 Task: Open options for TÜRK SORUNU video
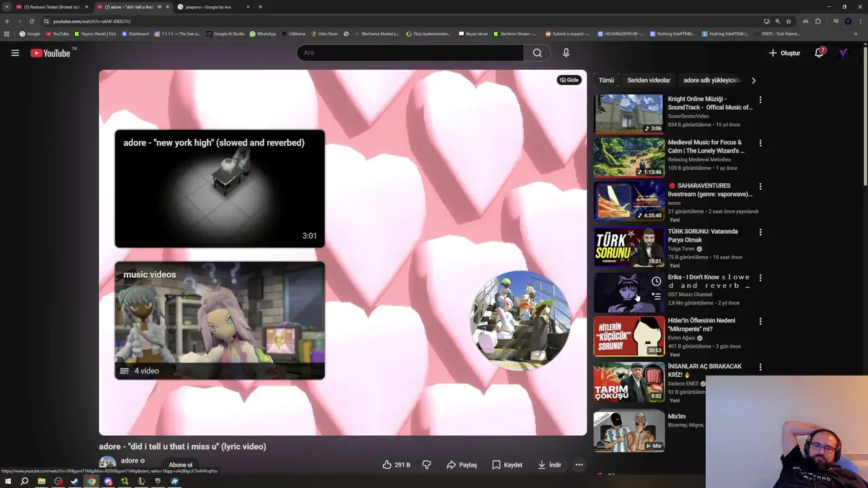(x=760, y=232)
